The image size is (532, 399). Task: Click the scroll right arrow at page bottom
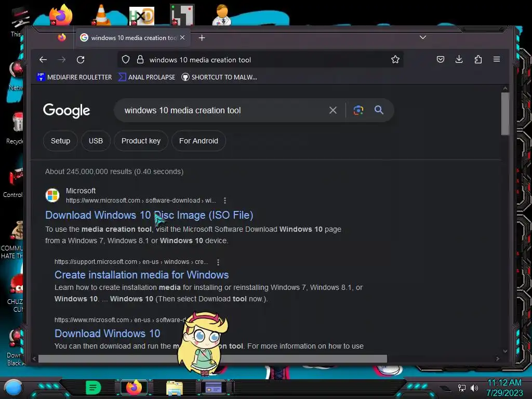click(497, 358)
